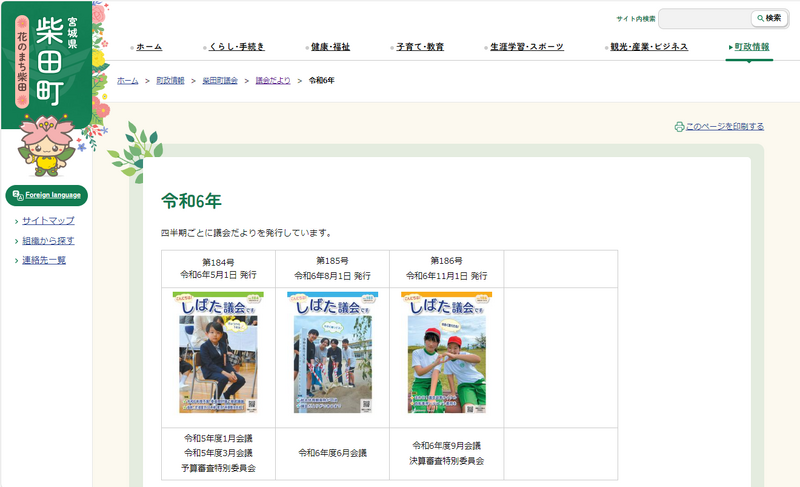Viewport: 800px width, 487px height.
Task: Open the 町政情報 navigation tab
Action: coord(750,47)
